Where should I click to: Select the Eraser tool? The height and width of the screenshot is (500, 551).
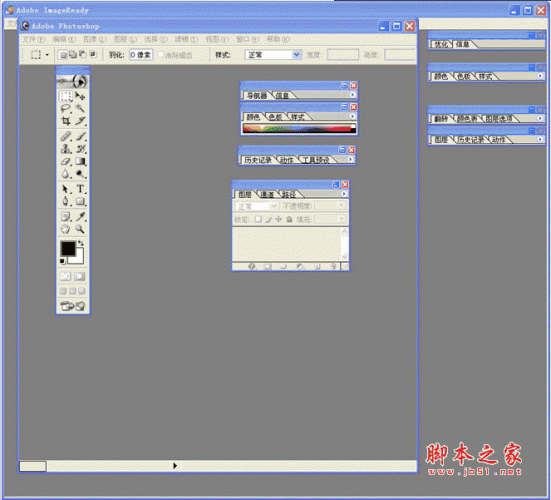[x=66, y=161]
